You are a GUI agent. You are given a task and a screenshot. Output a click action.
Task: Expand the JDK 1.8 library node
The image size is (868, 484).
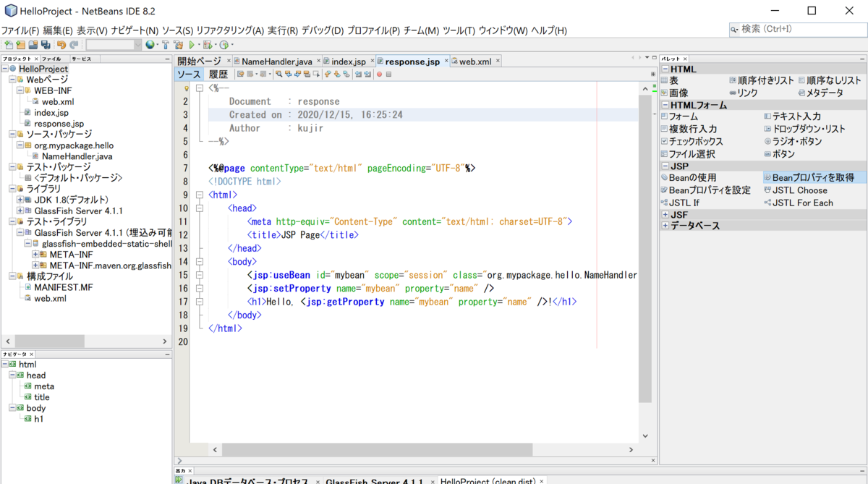tap(20, 200)
